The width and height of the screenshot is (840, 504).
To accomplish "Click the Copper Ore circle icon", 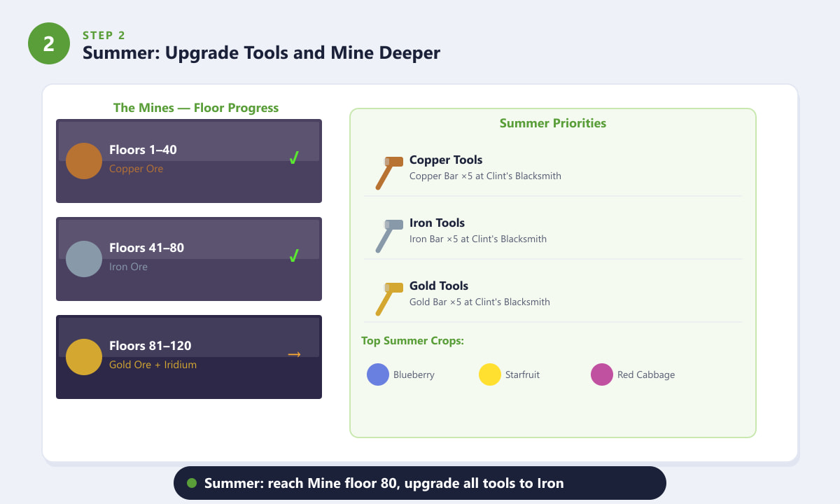I will (84, 161).
